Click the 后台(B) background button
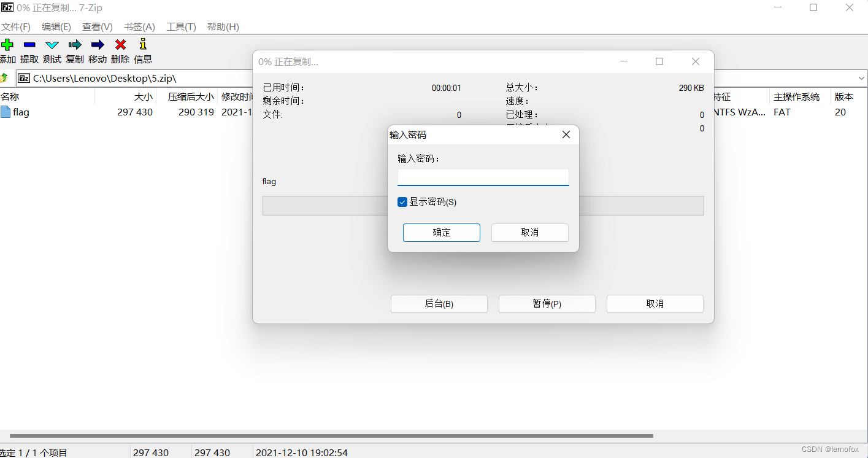Viewport: 868px width, 458px height. click(439, 303)
